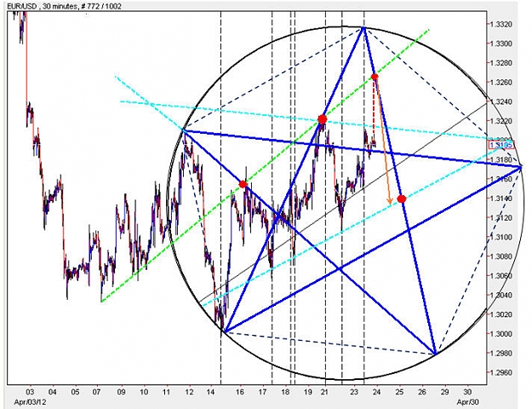Click the 1.3040 price axis label

tap(502, 295)
